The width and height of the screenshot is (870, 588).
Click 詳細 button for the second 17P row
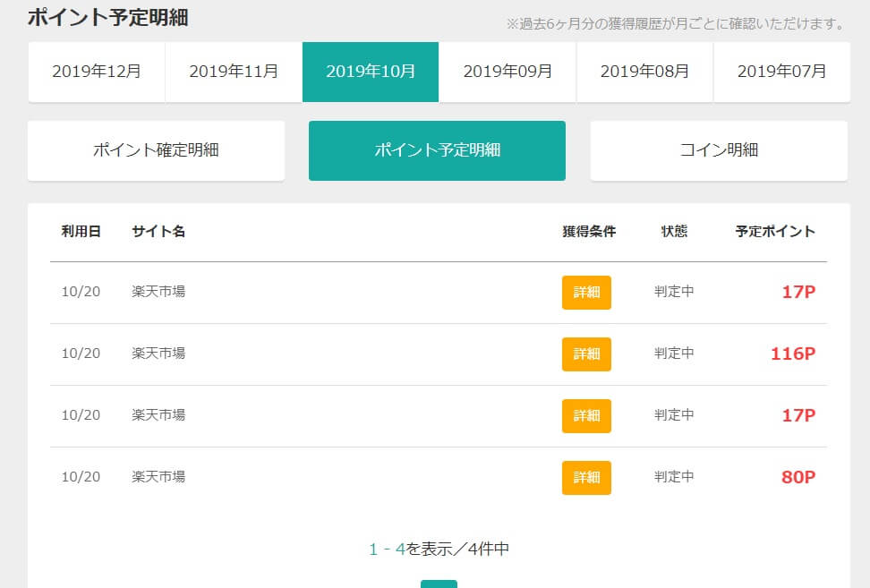point(586,416)
